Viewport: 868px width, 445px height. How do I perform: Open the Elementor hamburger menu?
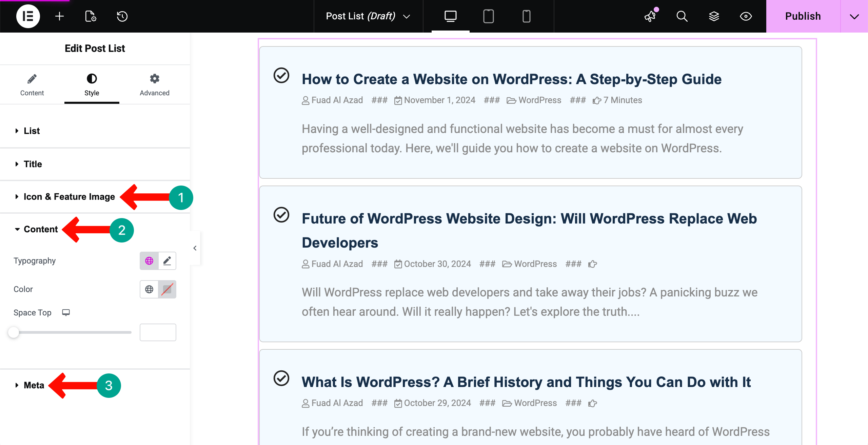click(x=28, y=16)
